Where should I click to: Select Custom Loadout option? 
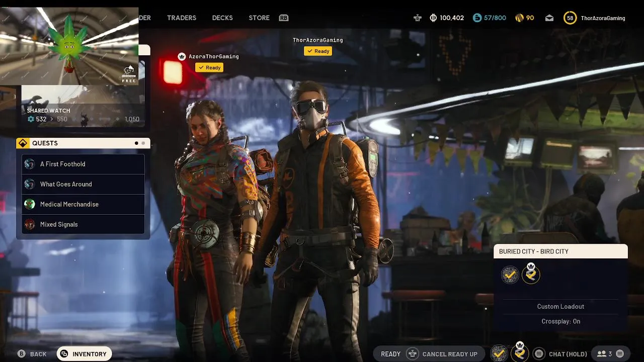pos(560,306)
